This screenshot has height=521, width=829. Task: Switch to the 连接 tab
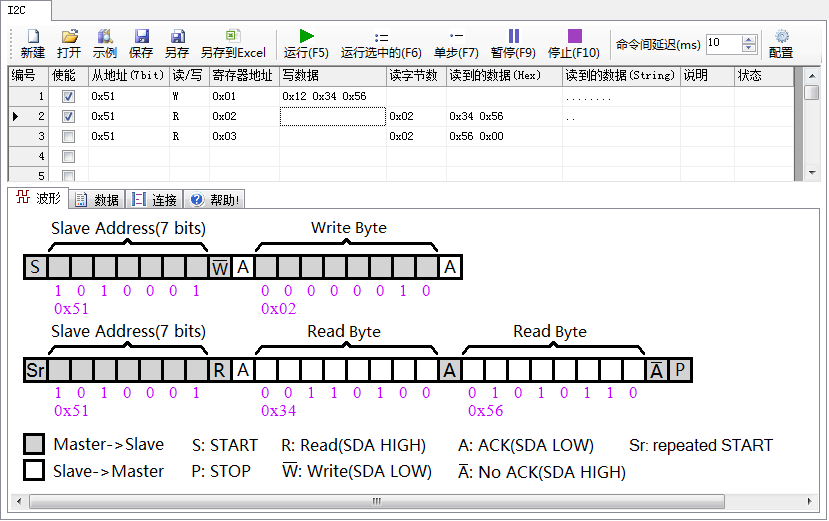coord(155,200)
